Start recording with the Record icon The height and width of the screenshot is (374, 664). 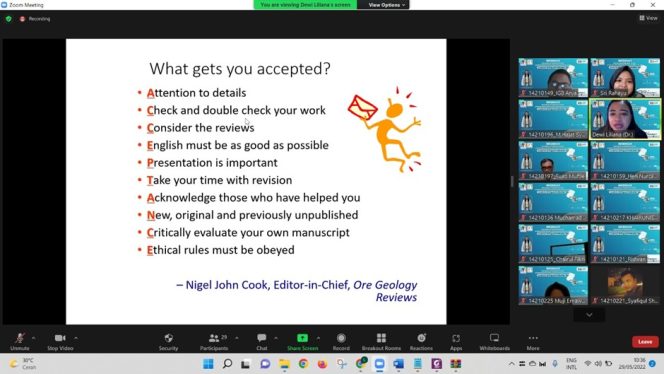click(x=341, y=338)
